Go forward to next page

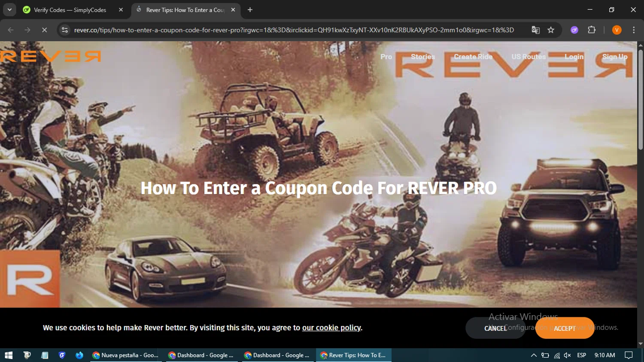tap(27, 30)
